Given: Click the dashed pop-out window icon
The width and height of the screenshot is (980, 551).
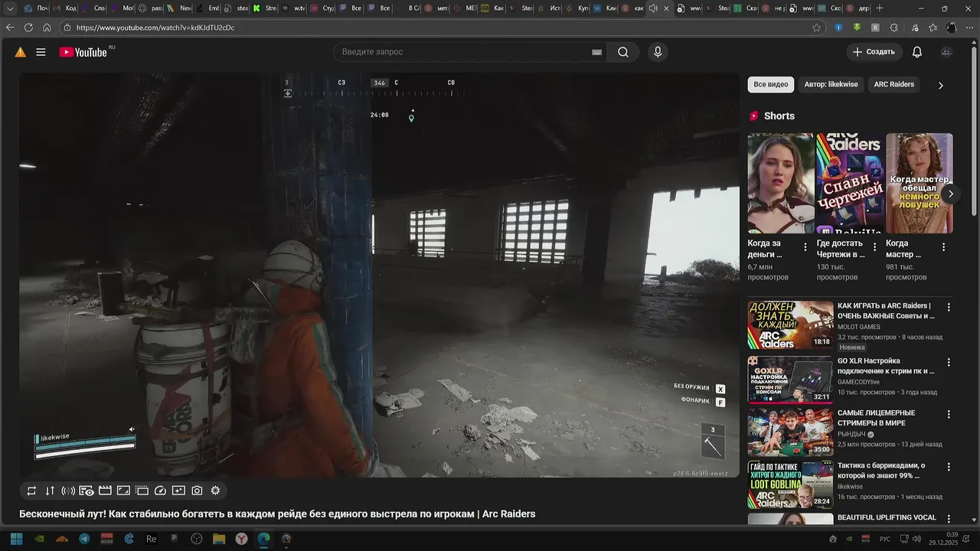Looking at the screenshot, I should tap(142, 491).
